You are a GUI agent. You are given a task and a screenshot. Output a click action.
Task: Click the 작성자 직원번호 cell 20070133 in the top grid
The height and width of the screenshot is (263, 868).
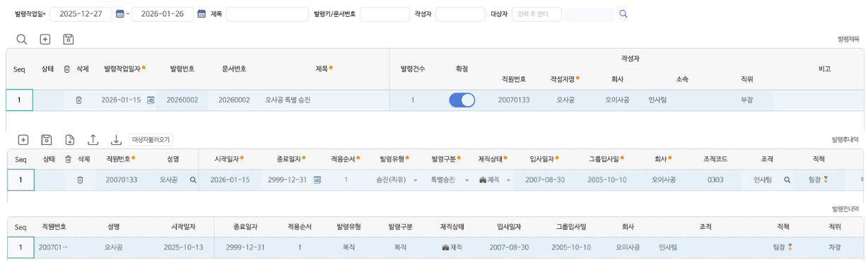(x=514, y=100)
